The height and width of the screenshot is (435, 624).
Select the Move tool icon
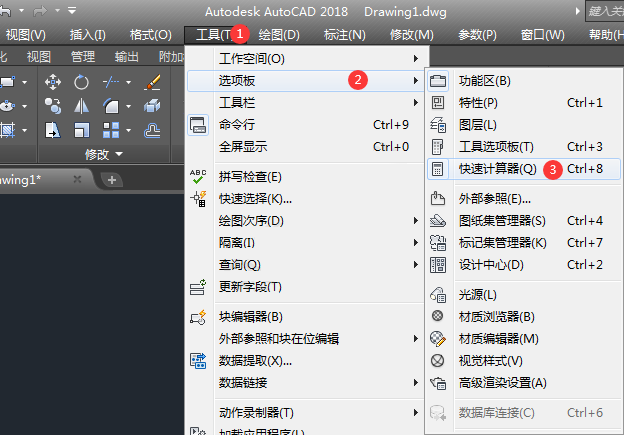click(53, 82)
